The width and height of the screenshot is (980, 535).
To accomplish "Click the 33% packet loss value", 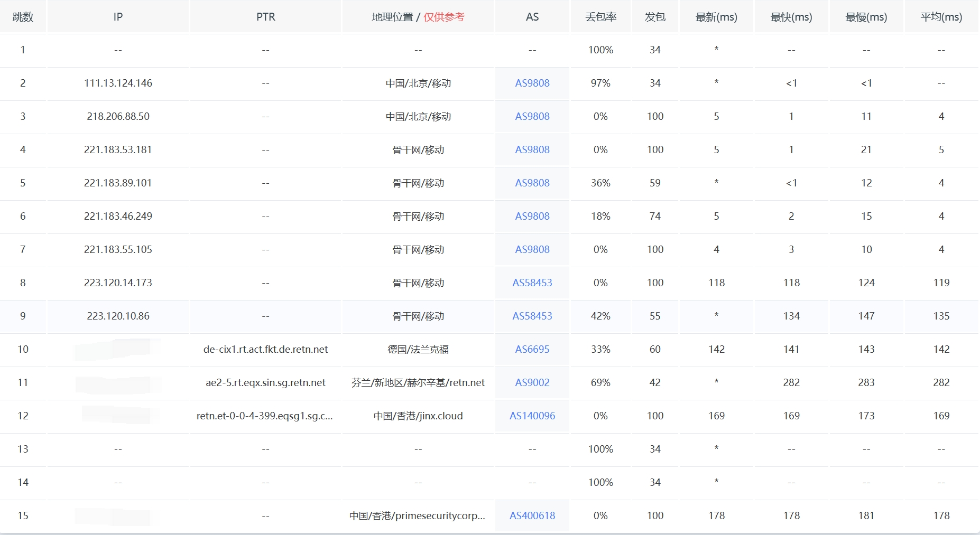I will coord(600,349).
